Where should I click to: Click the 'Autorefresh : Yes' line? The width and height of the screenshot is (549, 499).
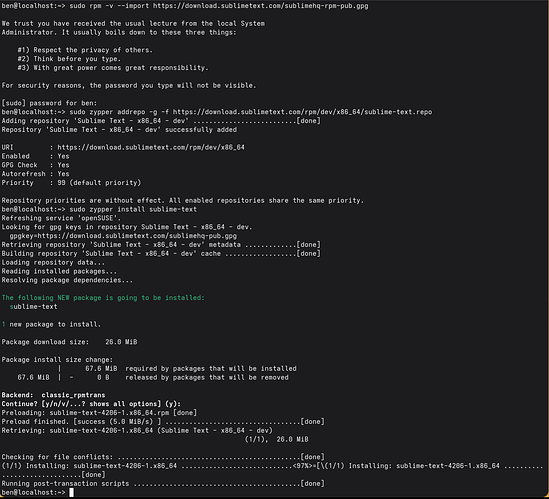(x=35, y=174)
